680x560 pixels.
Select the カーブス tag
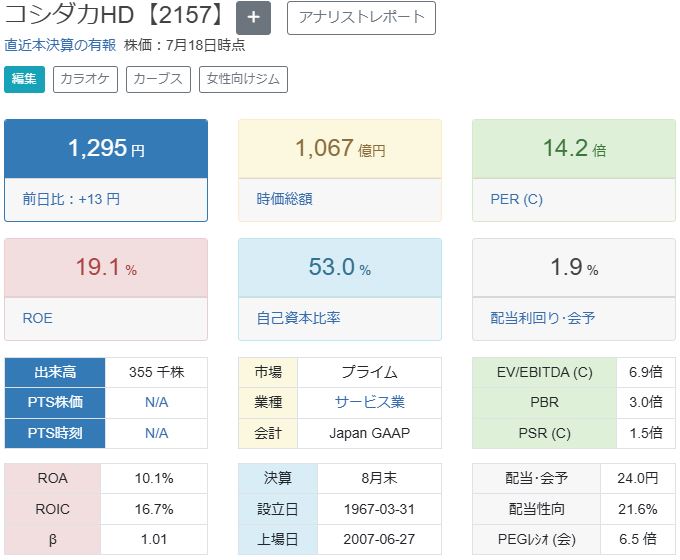pyautogui.click(x=158, y=79)
